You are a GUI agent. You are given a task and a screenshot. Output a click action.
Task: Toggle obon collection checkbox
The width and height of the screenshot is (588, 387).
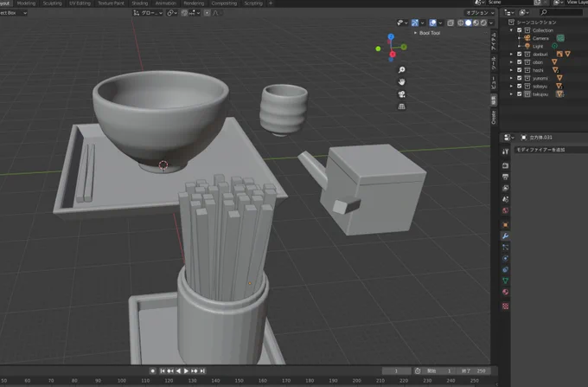[520, 62]
